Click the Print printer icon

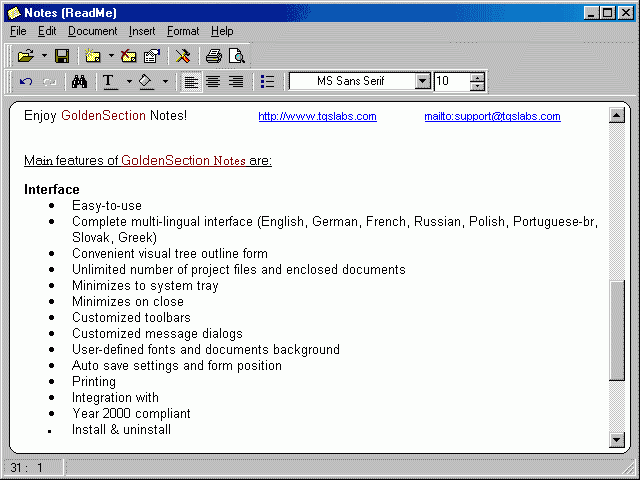(x=213, y=56)
